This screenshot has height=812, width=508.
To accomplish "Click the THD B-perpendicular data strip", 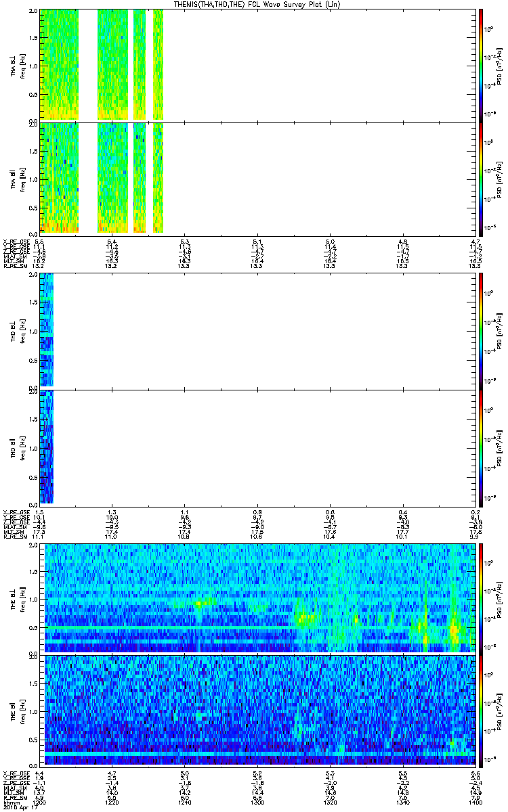I will 46,330.
